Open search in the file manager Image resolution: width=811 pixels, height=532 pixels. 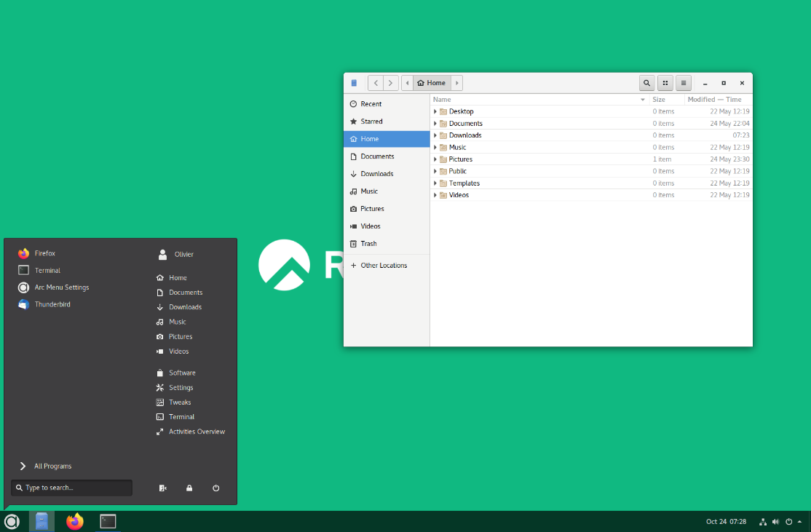pos(646,83)
